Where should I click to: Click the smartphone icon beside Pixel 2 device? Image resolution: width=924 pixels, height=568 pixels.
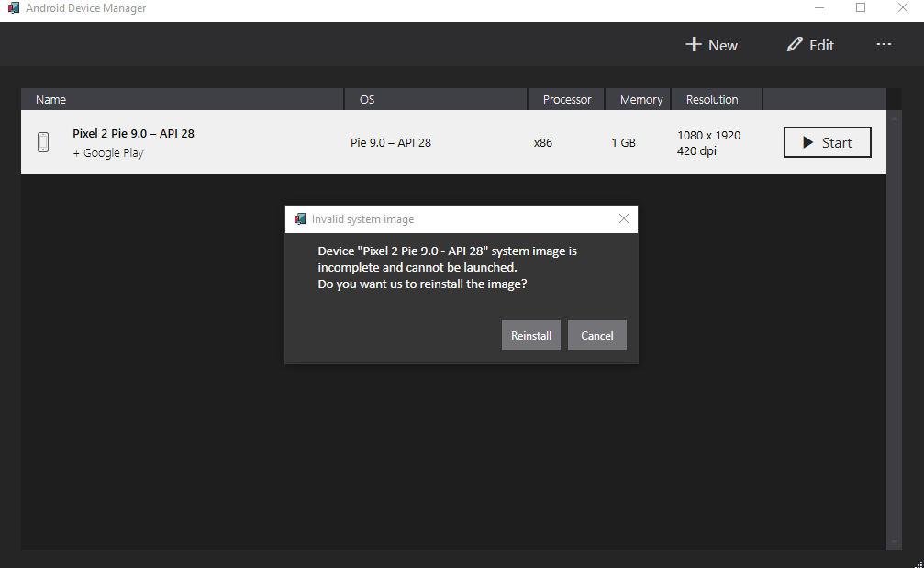(42, 142)
